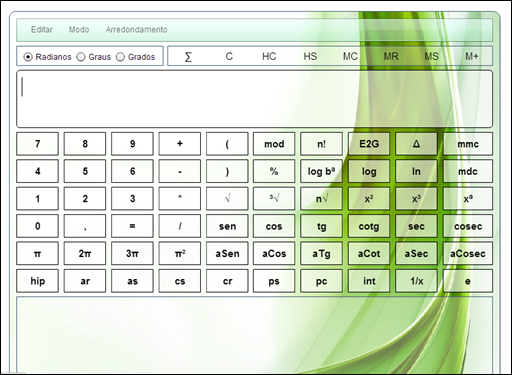This screenshot has height=375, width=512.
Task: Click the aSen inverse sine key
Action: click(227, 254)
